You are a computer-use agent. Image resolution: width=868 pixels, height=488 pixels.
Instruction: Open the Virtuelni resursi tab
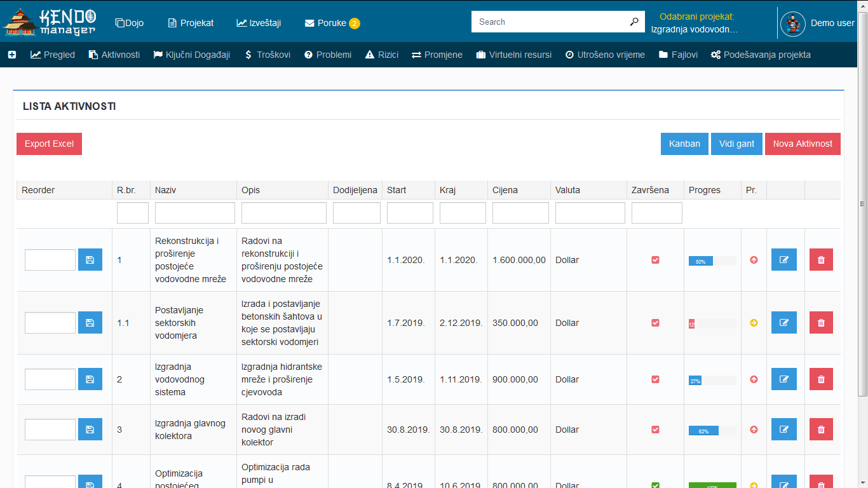tap(514, 55)
